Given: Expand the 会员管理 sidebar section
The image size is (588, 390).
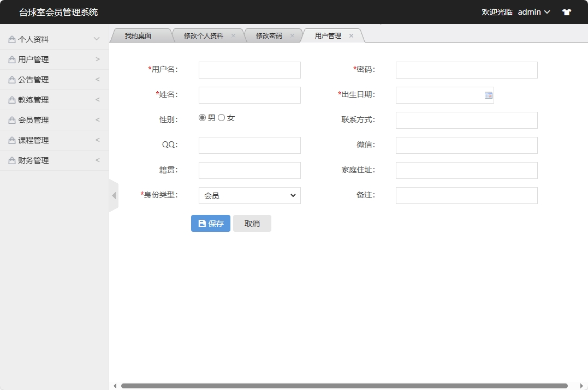Looking at the screenshot, I should pyautogui.click(x=53, y=119).
